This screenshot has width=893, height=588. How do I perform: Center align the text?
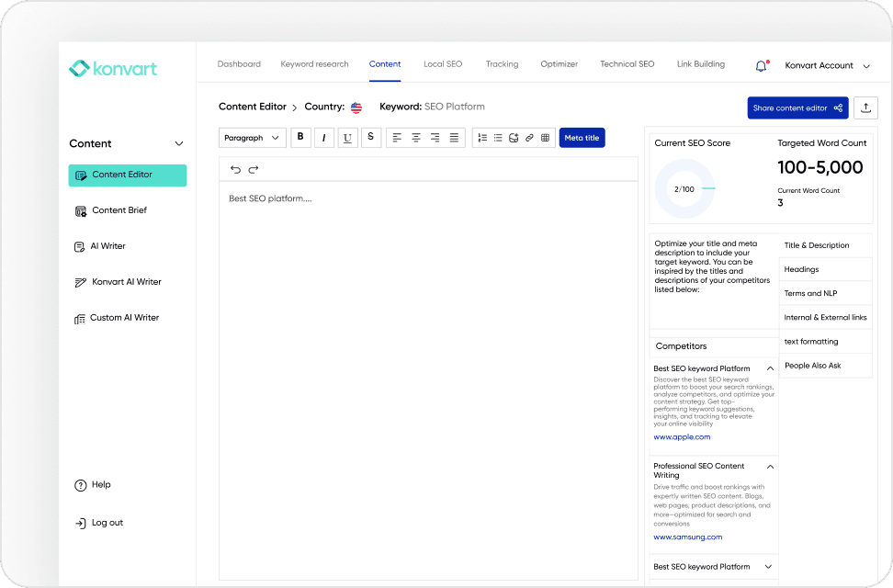[x=416, y=138]
